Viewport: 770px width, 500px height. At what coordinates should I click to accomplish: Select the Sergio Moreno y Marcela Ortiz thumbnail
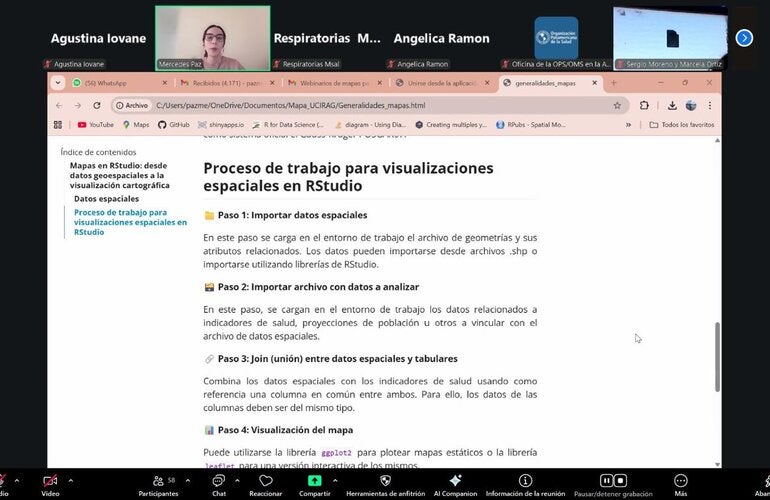click(671, 38)
